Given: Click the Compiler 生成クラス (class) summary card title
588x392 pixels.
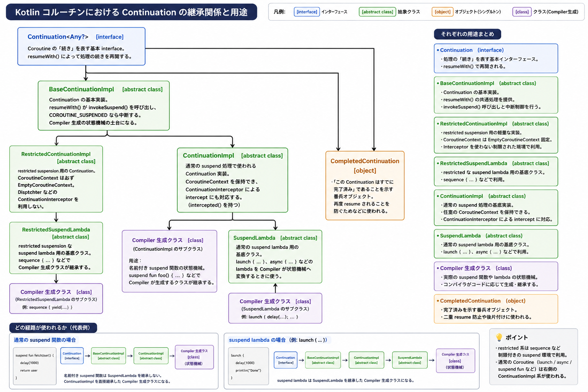Looking at the screenshot, I should point(476,268).
